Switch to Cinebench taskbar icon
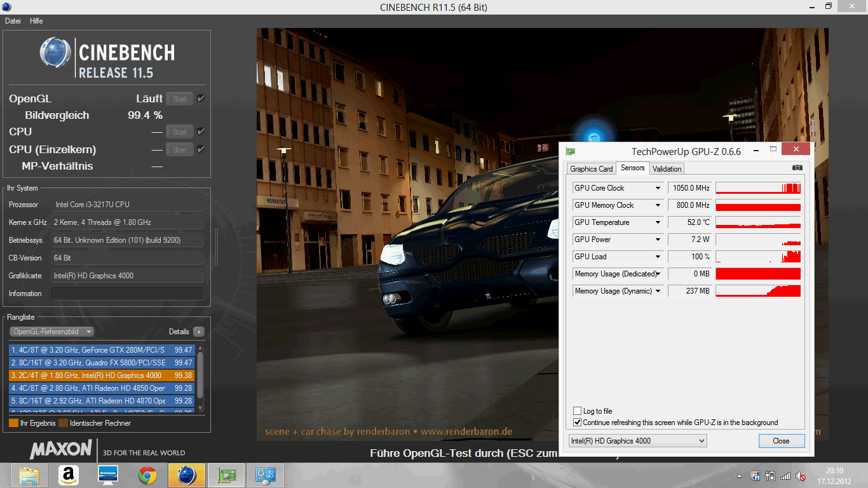 coord(187,475)
